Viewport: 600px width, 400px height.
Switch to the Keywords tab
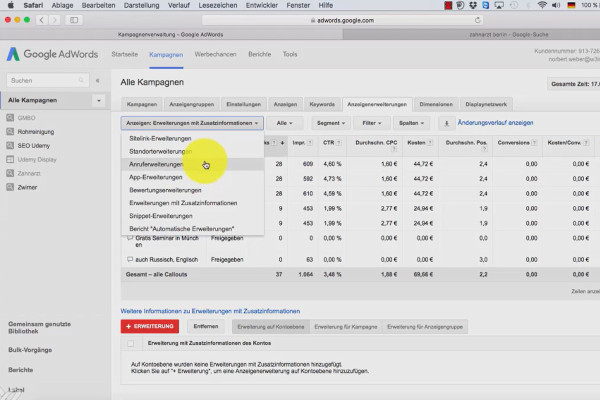click(x=322, y=104)
